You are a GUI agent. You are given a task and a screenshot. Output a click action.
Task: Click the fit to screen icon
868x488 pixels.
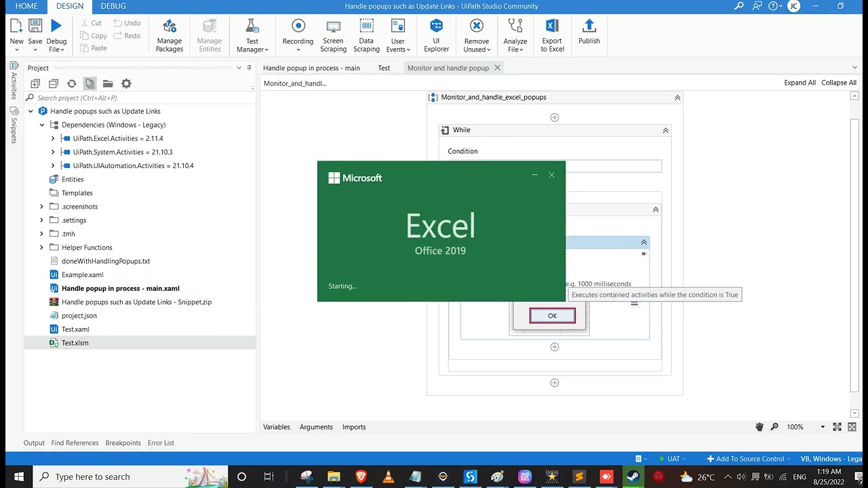(x=837, y=427)
